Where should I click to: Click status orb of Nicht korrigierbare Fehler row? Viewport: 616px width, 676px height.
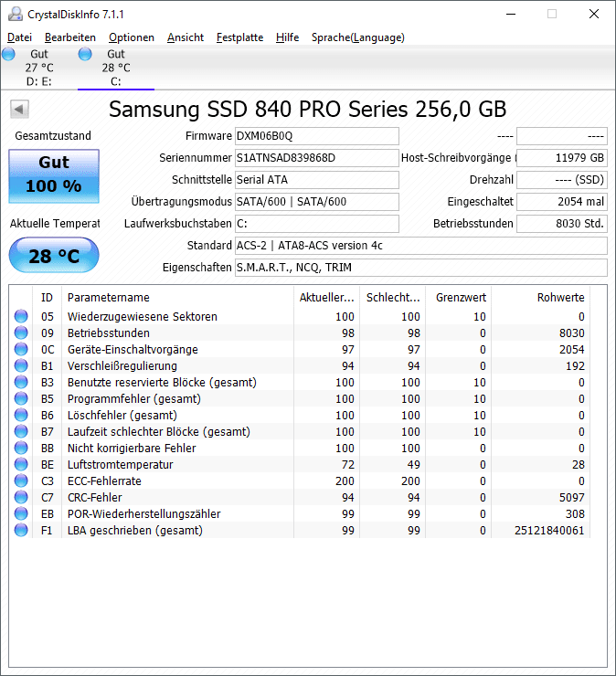[21, 448]
